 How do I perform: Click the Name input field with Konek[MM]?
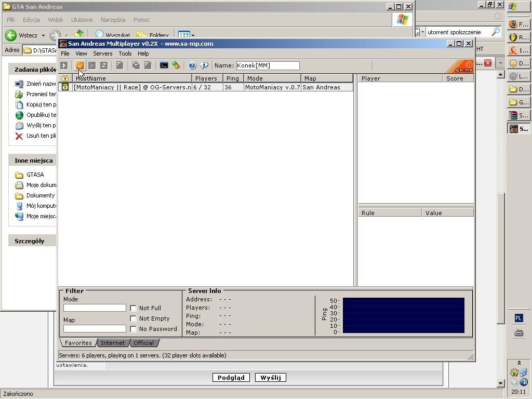point(268,65)
